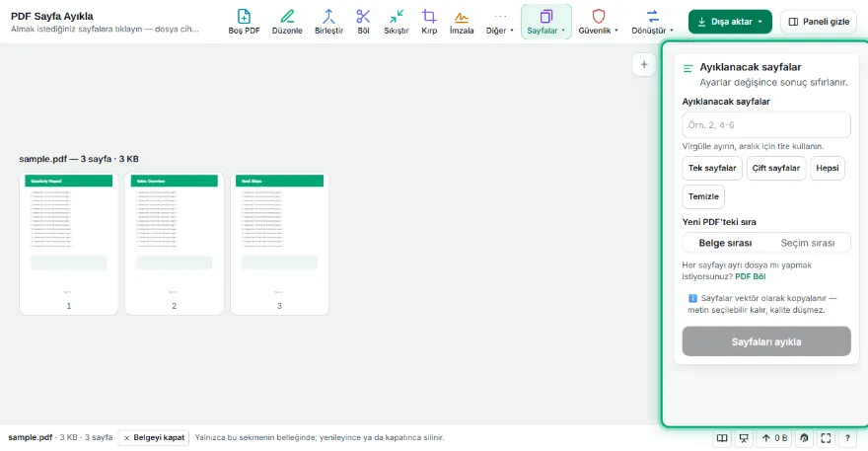
Task: Open the book reading view icon
Action: click(722, 438)
